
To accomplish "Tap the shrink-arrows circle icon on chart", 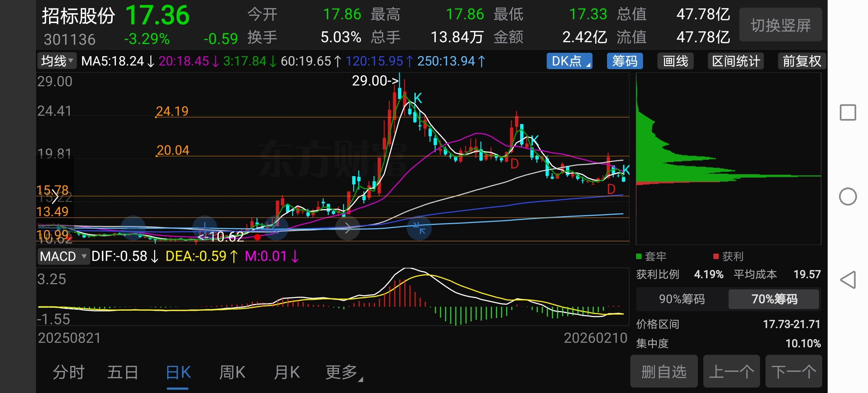I will coord(419,228).
